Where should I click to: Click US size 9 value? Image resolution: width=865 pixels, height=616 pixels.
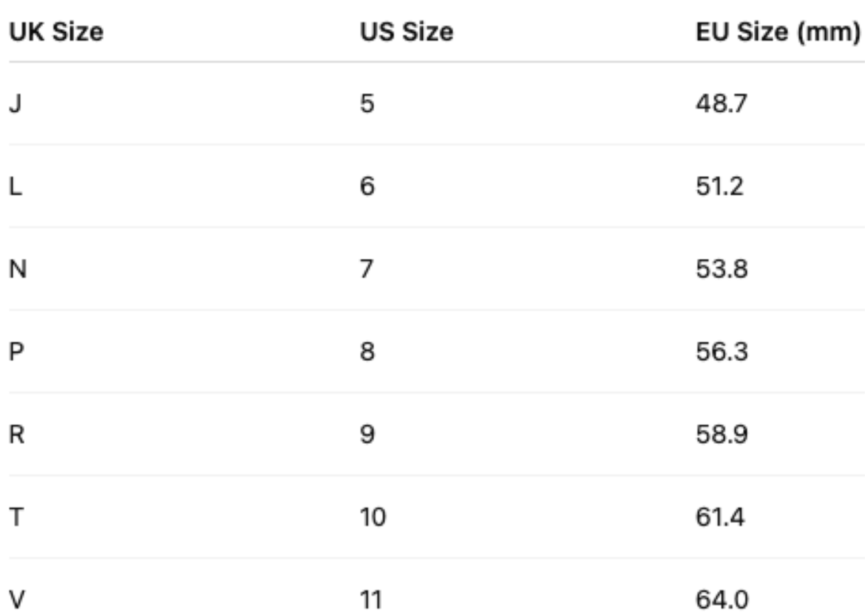point(367,434)
